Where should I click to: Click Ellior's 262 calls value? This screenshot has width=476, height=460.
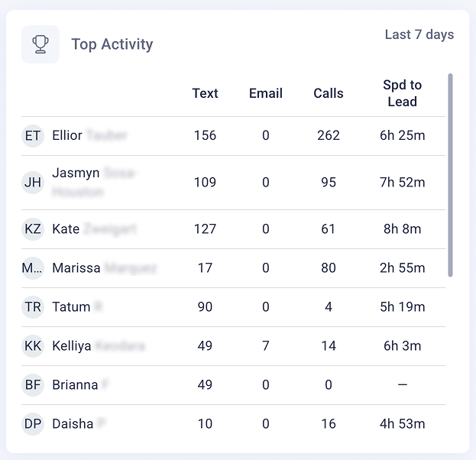[329, 135]
